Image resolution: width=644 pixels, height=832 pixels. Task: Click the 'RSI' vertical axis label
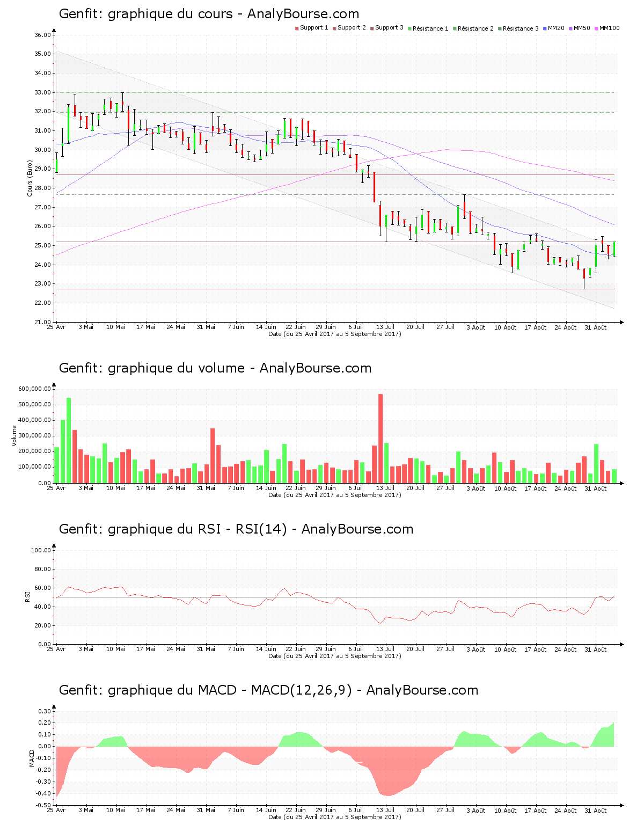[x=27, y=596]
